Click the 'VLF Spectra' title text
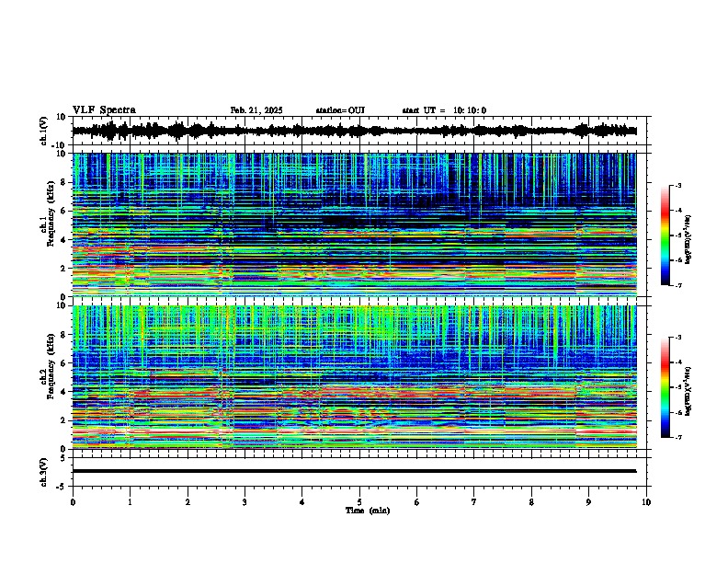This screenshot has width=728, height=563. (x=104, y=109)
